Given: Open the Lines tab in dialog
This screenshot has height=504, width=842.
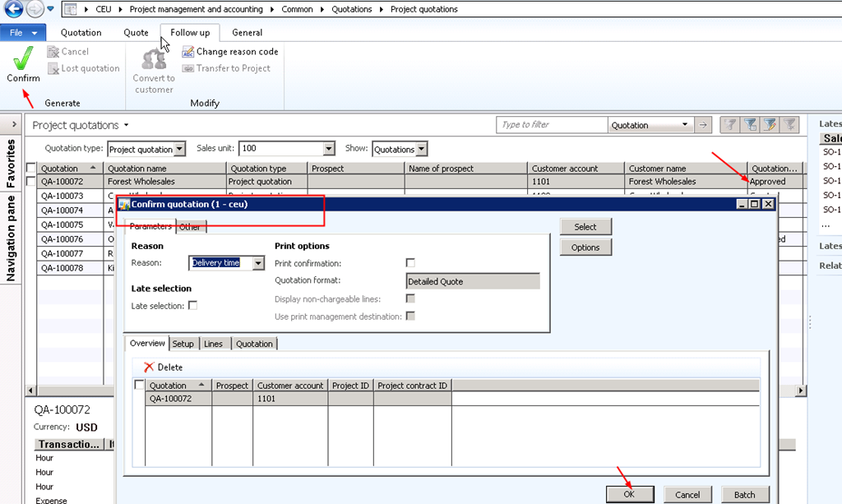Looking at the screenshot, I should (213, 344).
